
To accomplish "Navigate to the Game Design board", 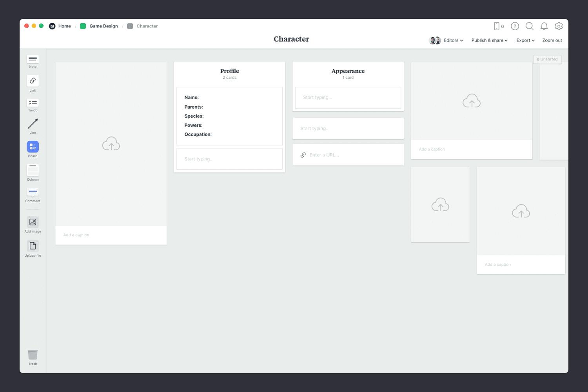I will pos(103,26).
